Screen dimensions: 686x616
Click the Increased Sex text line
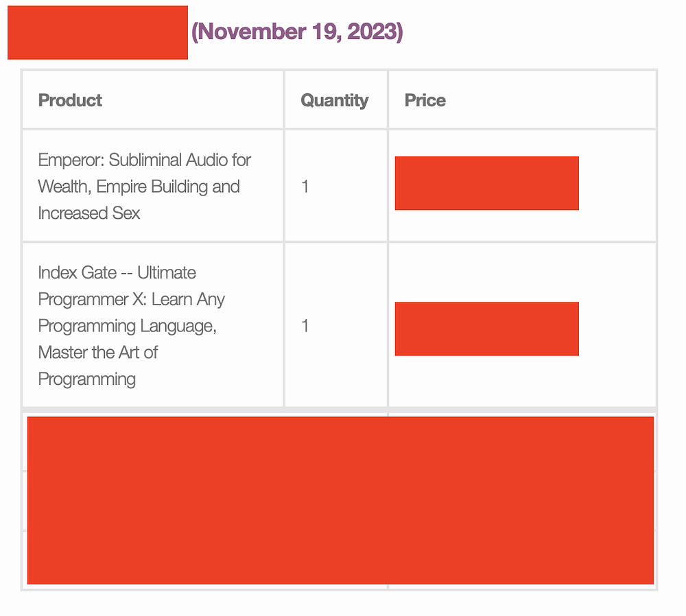point(88,213)
